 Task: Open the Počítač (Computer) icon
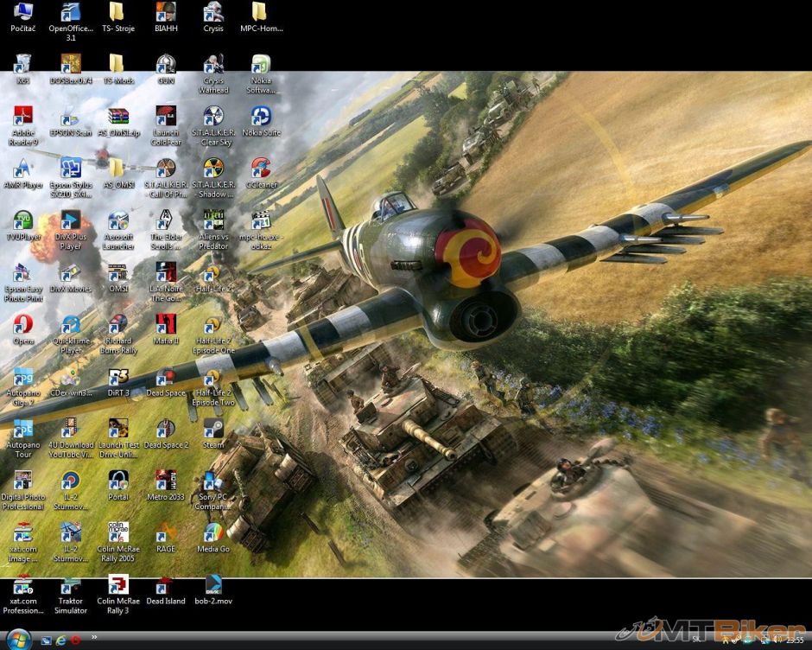point(23,12)
